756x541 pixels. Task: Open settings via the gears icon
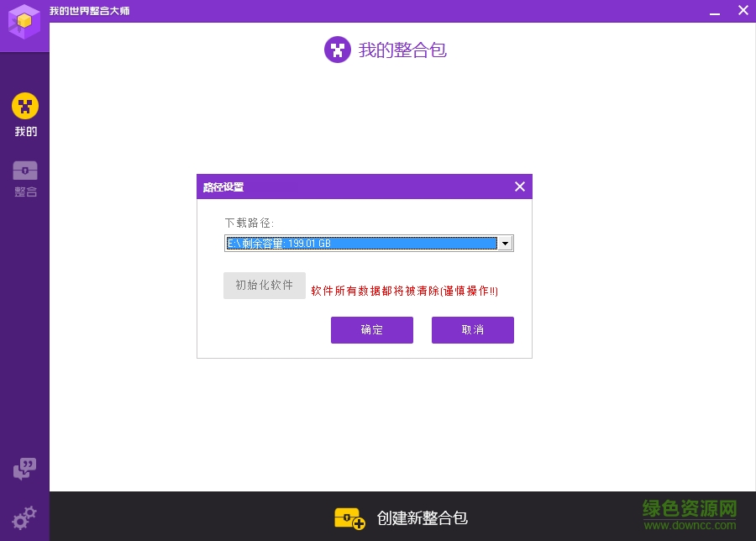[25, 517]
